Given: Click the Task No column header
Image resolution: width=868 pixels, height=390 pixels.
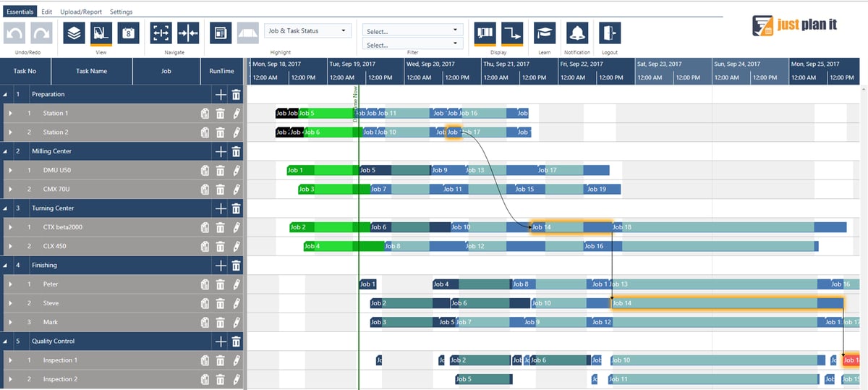Looking at the screenshot, I should (25, 71).
